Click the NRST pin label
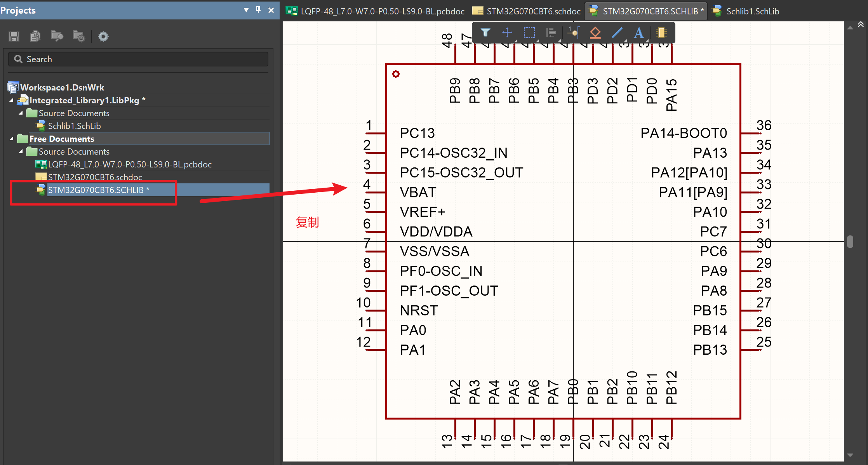This screenshot has height=465, width=868. point(419,311)
